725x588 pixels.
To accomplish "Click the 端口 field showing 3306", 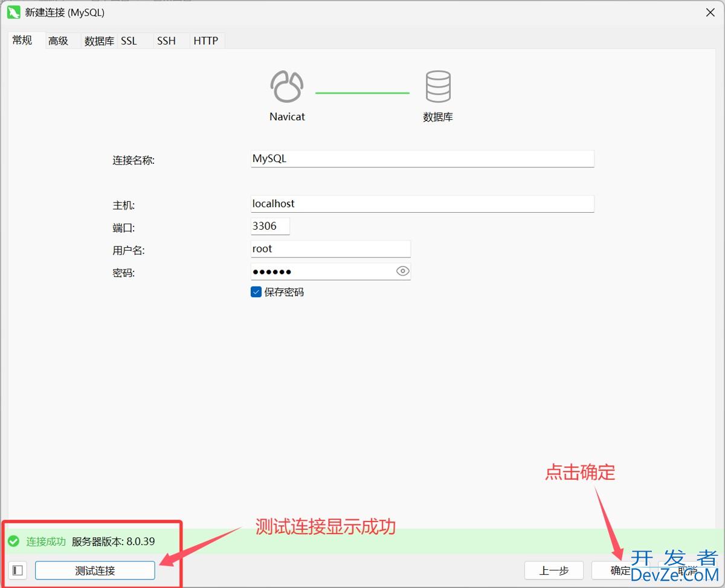I will click(270, 227).
